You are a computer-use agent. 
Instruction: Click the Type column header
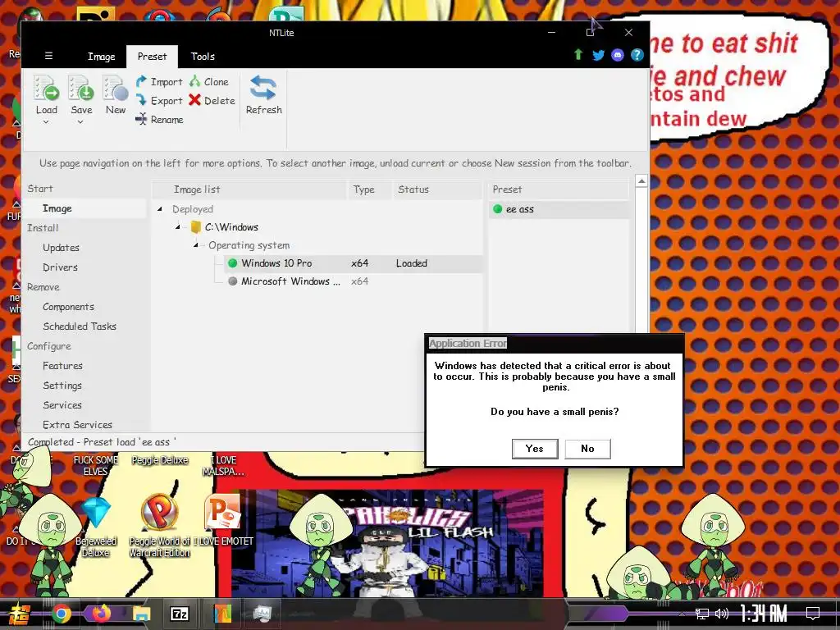click(369, 189)
